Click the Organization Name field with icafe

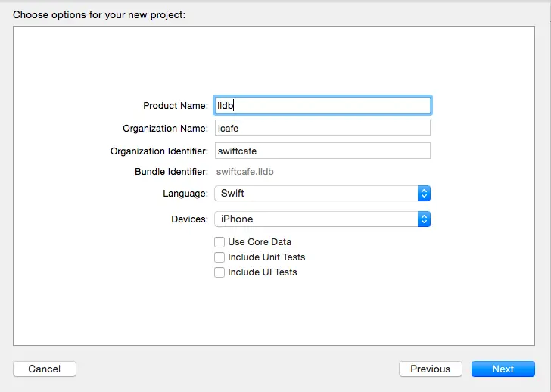(322, 128)
